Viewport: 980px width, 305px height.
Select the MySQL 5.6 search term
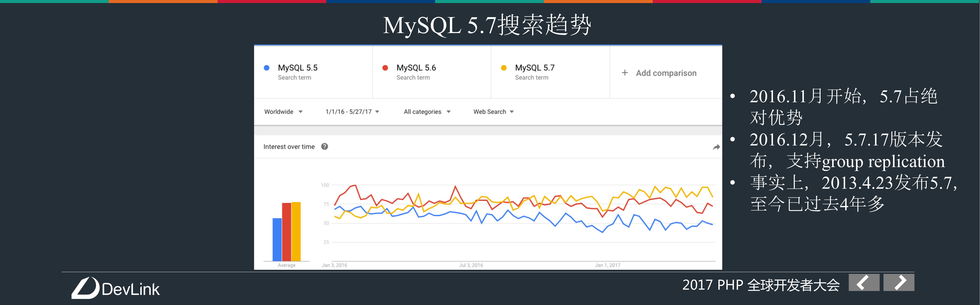(416, 68)
